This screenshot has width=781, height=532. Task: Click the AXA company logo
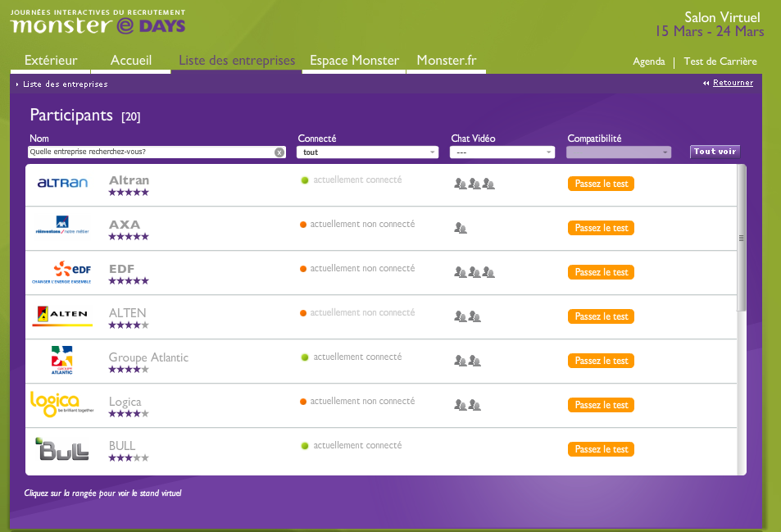(62, 225)
